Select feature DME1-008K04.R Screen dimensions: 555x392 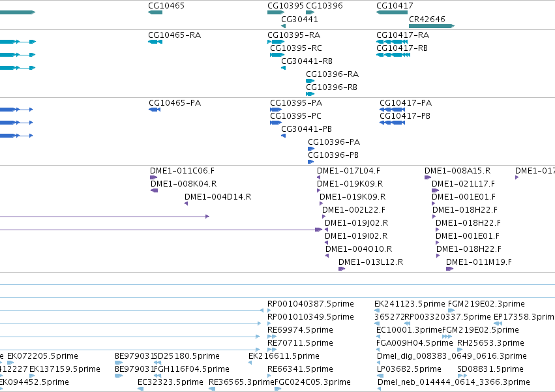coord(184,184)
